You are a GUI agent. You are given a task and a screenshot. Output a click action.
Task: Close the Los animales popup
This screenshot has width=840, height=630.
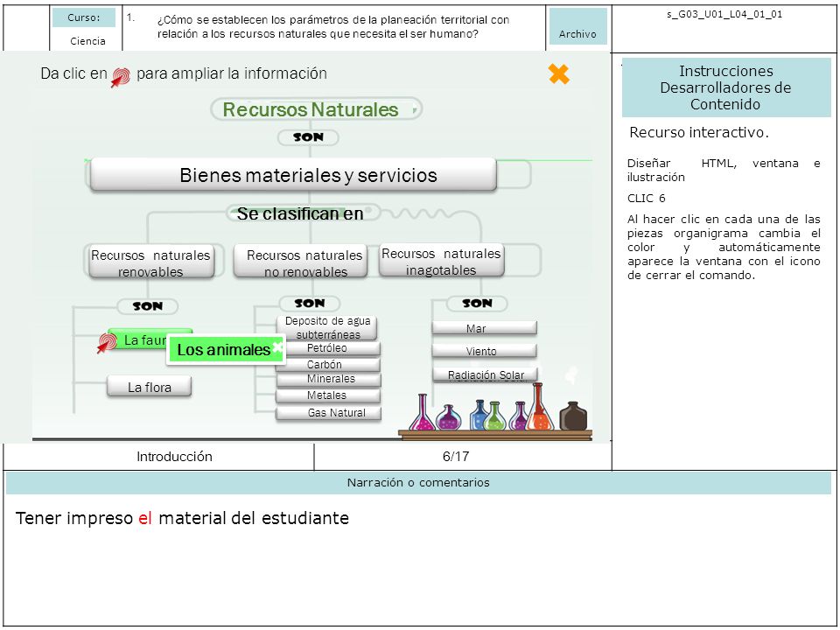[277, 347]
